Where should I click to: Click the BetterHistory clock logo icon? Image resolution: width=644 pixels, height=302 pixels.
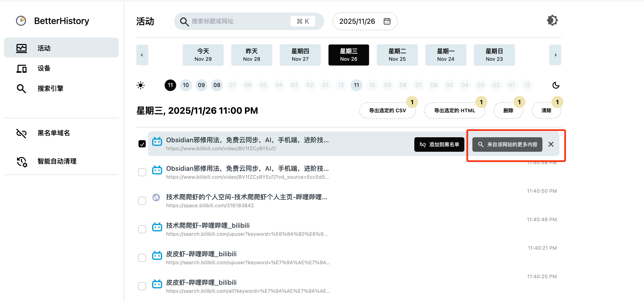click(x=21, y=21)
